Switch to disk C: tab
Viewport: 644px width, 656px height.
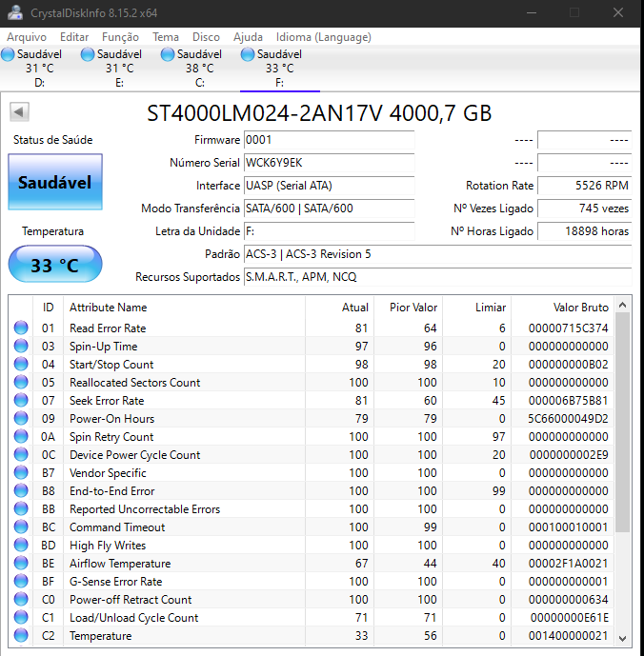coord(199,68)
